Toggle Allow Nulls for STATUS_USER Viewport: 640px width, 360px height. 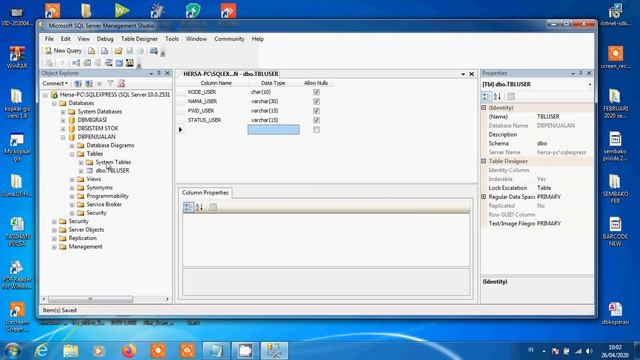(x=316, y=120)
